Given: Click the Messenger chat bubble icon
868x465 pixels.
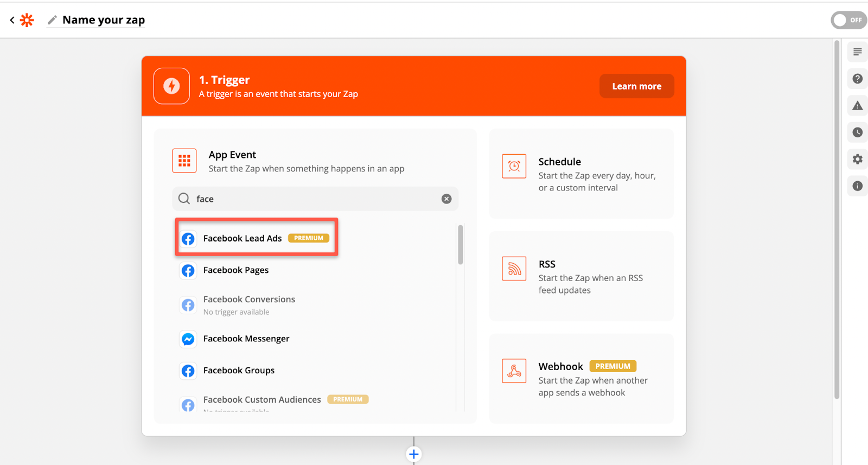Looking at the screenshot, I should pyautogui.click(x=188, y=339).
